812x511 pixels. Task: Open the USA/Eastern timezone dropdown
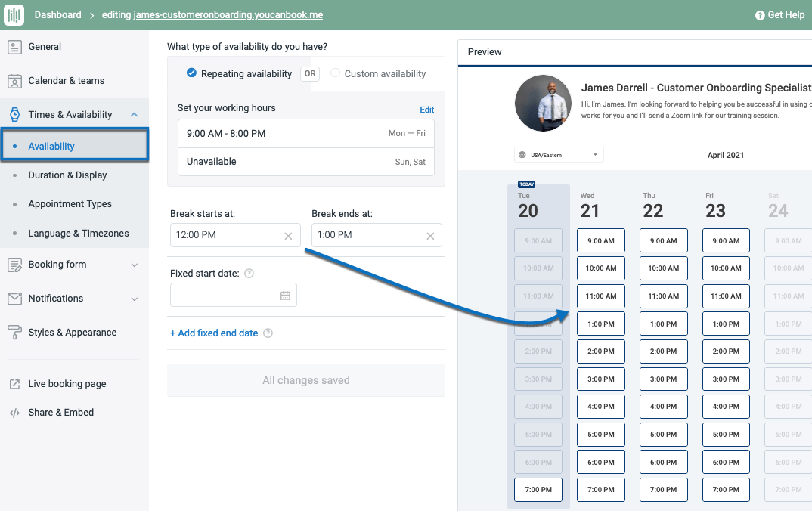[x=558, y=154]
